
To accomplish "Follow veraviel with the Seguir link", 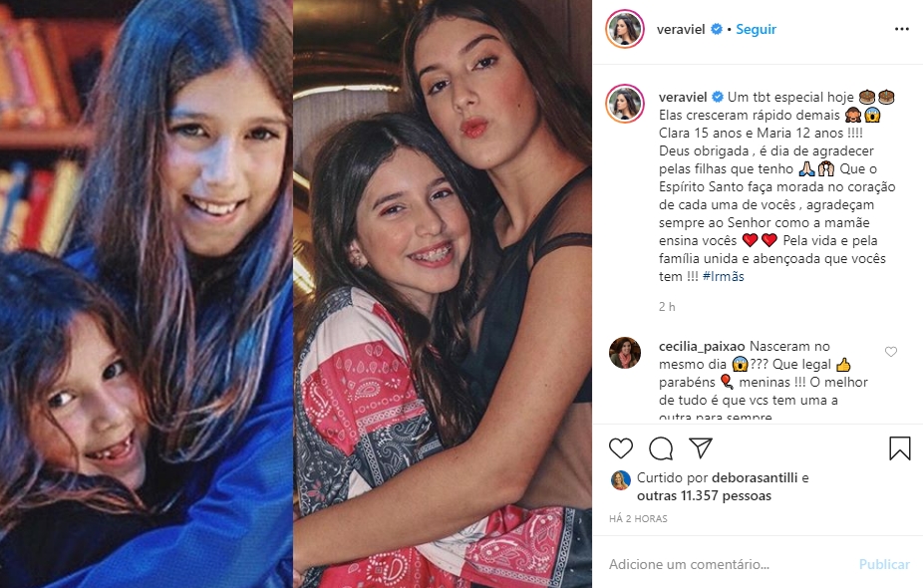I will [x=756, y=29].
